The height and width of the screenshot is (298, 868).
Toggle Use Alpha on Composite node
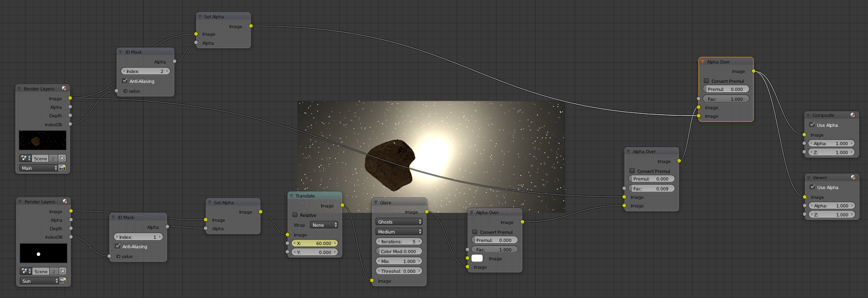812,125
